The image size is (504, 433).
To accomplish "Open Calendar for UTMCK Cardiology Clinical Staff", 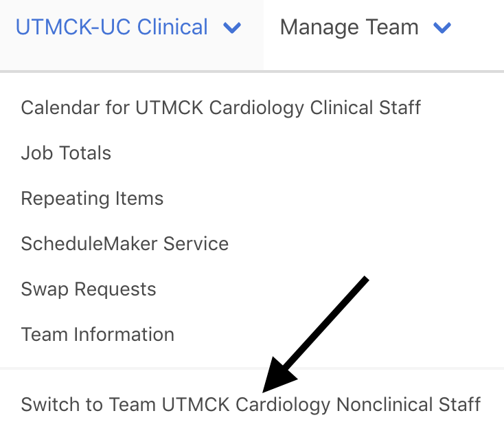I will [x=220, y=108].
